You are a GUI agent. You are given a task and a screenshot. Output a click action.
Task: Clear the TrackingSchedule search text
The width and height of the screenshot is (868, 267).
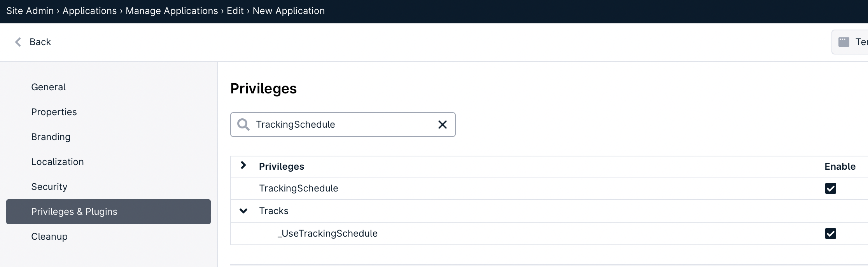443,125
